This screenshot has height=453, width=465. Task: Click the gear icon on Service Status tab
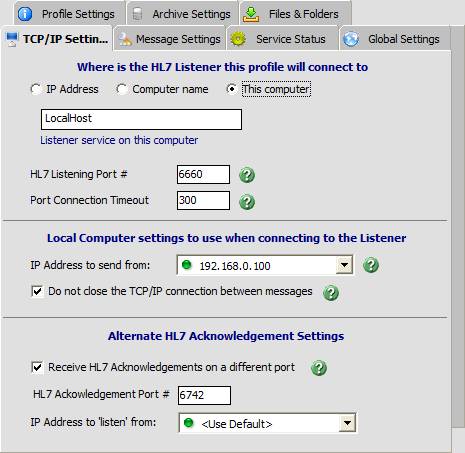coord(238,39)
